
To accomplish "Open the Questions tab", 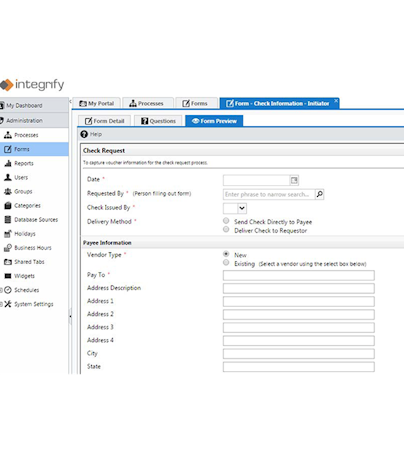I will pos(159,121).
